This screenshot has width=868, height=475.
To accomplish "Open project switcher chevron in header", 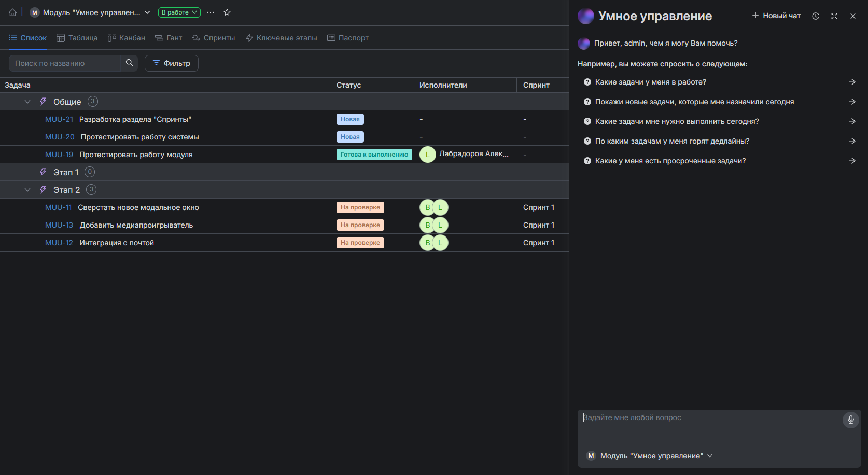I will coord(147,12).
